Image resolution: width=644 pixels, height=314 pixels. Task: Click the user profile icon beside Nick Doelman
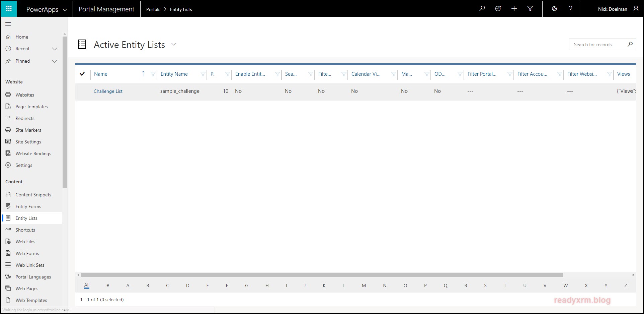[636, 9]
